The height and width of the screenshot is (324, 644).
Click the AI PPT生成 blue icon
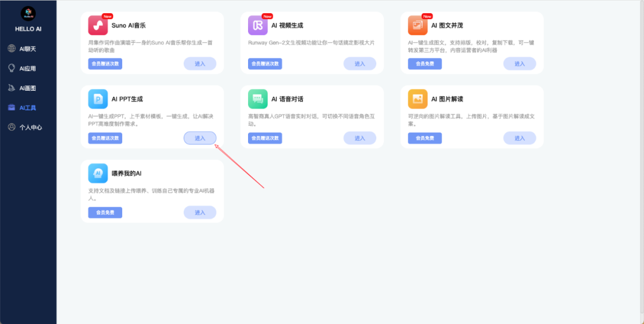(x=98, y=99)
